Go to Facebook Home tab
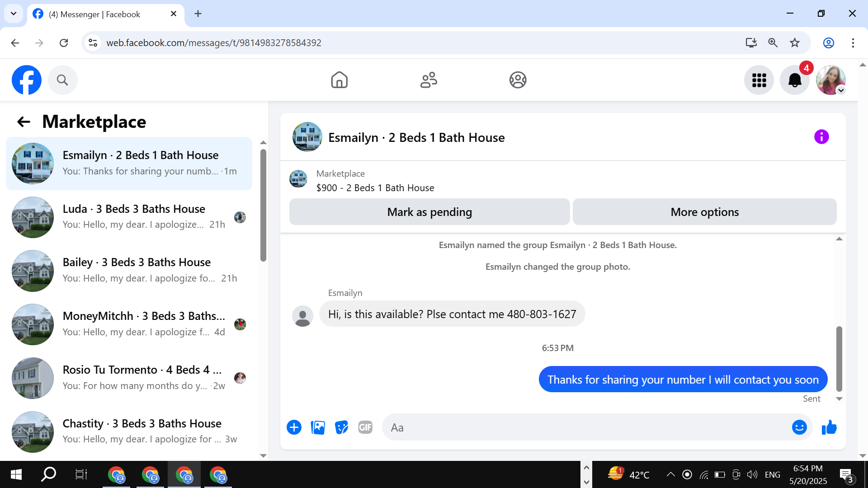The width and height of the screenshot is (868, 488). 339,80
